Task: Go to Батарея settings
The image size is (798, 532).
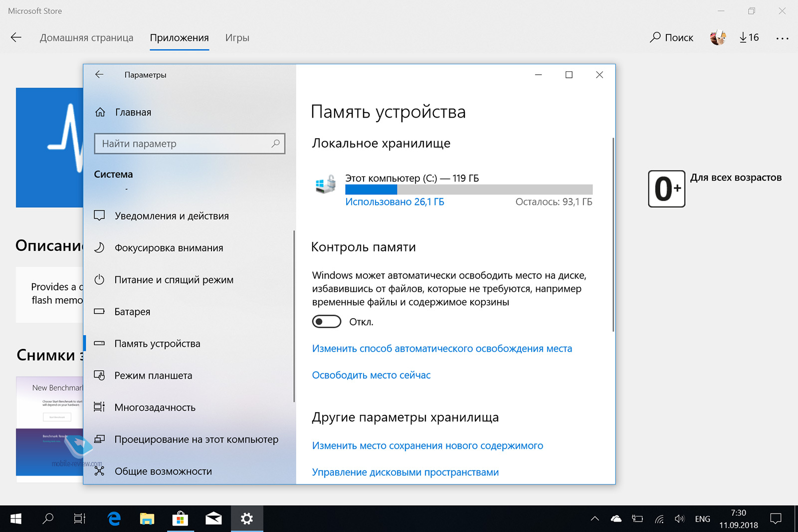Action: click(132, 312)
